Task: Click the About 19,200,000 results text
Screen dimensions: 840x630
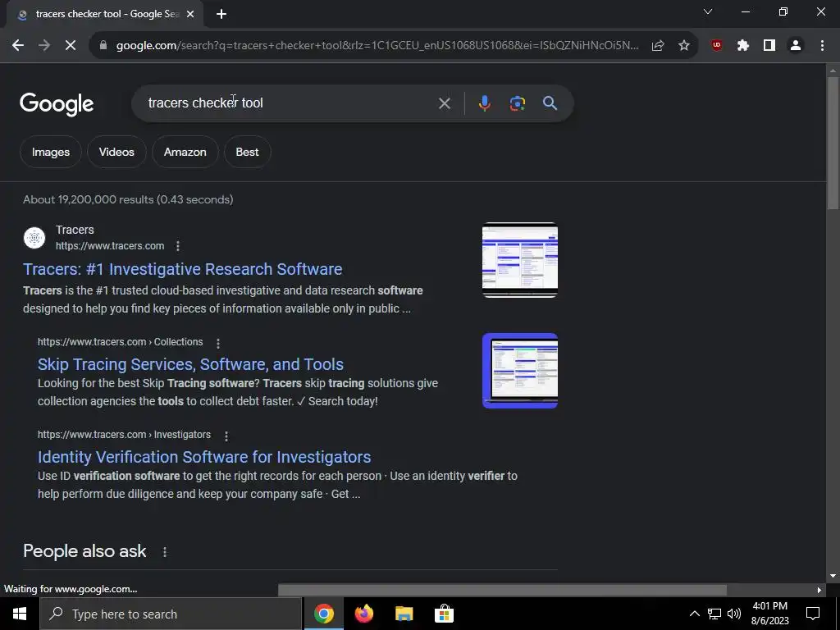Action: 128,200
